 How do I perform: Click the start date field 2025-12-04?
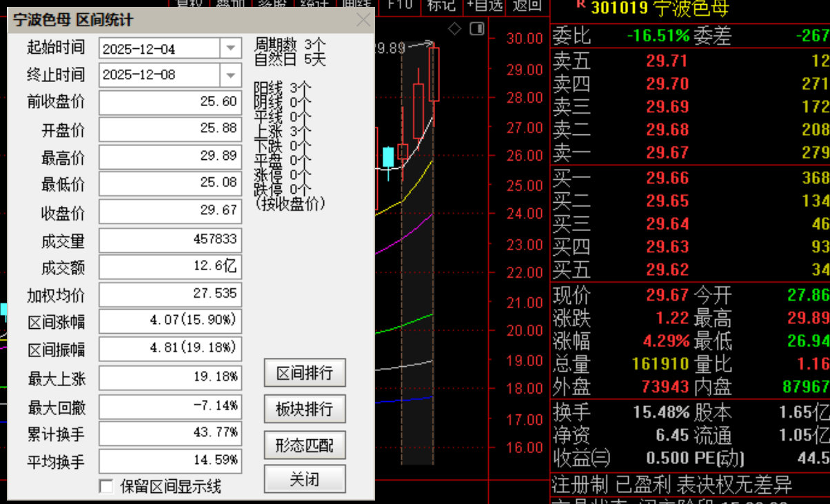(159, 48)
